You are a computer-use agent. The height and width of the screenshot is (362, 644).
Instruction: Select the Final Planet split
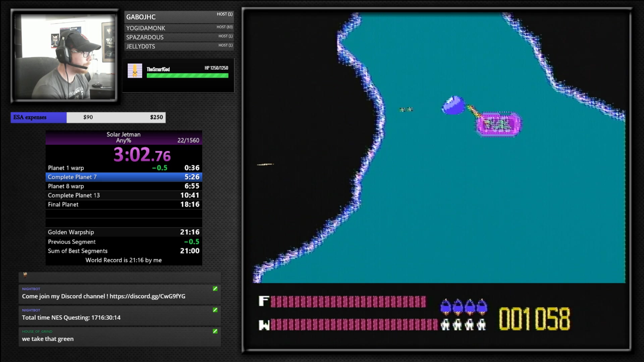pos(124,204)
